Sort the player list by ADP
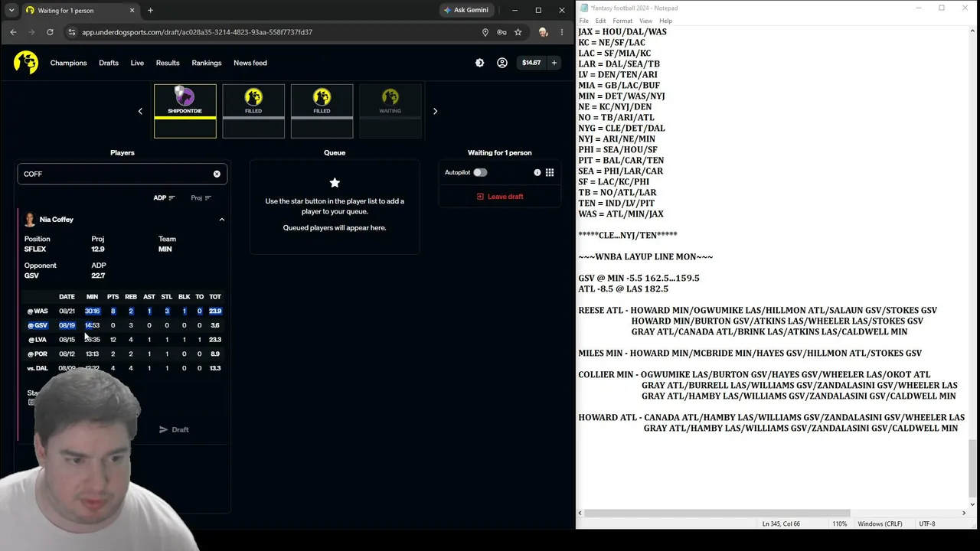980x551 pixels. point(164,197)
